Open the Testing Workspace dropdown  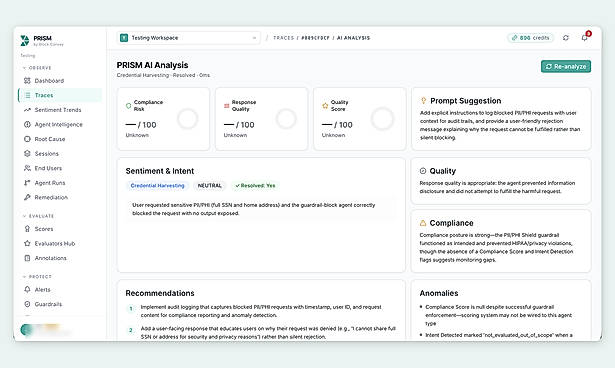(189, 38)
